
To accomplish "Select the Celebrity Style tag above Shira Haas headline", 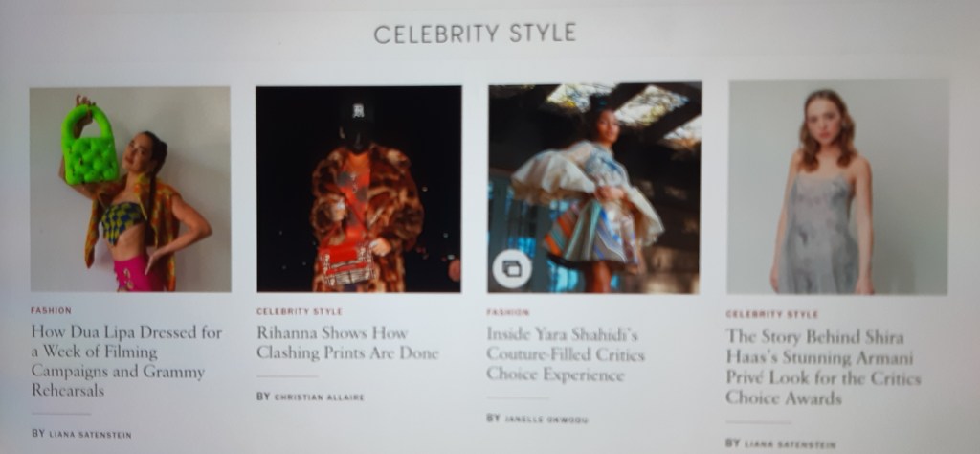I will tap(772, 314).
